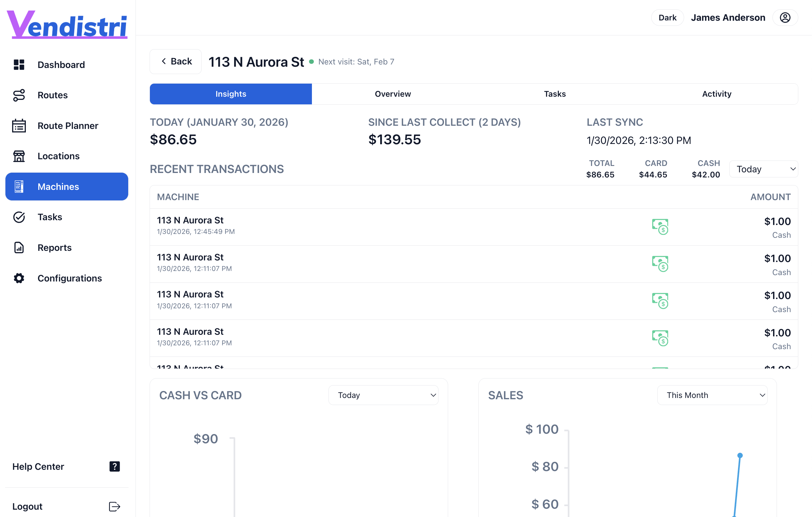Change the Cash vs Card period dropdown
This screenshot has width=812, height=517.
point(383,394)
